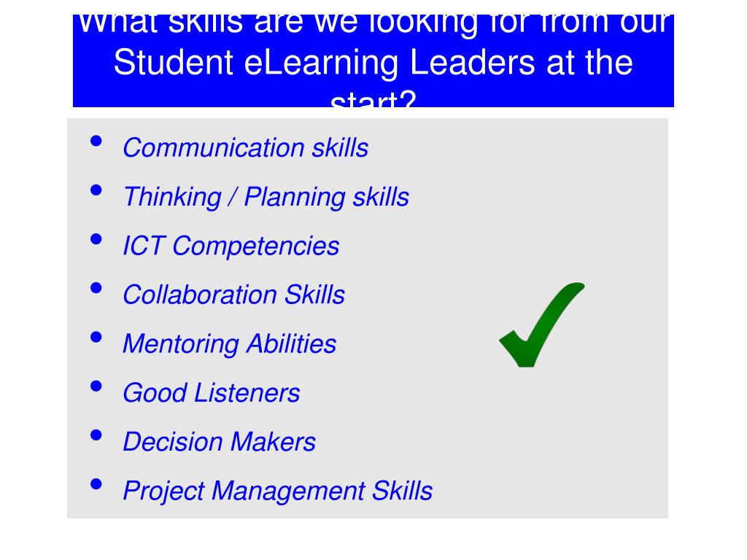This screenshot has width=747, height=560.
Task: Click the bullet dot beside Decision Makers
Action: tap(96, 435)
